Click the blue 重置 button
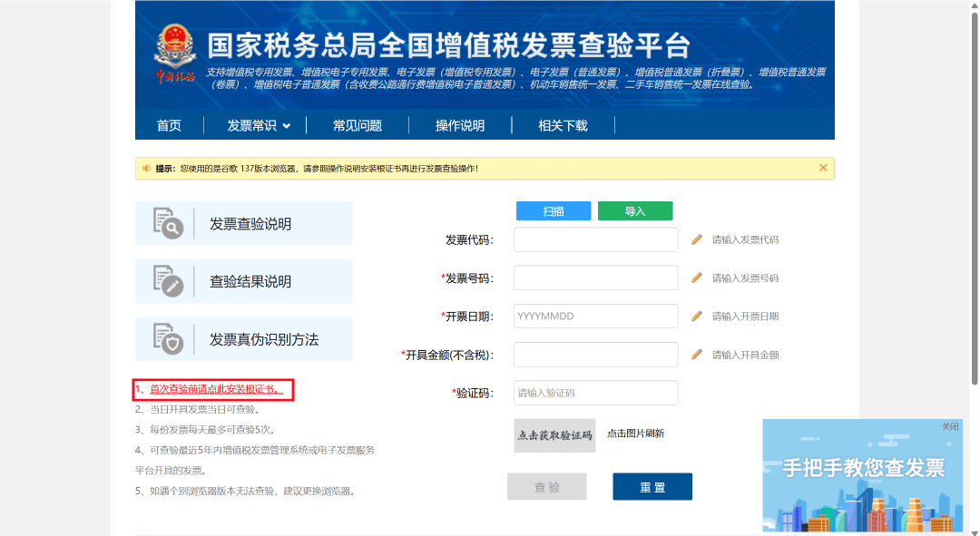Screen dimensions: 980x536 pyautogui.click(x=652, y=487)
